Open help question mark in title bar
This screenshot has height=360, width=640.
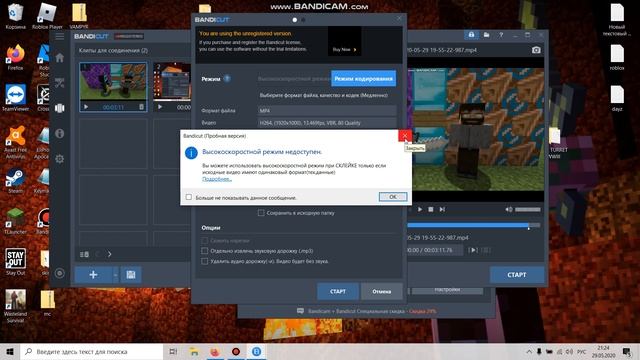pos(501,35)
